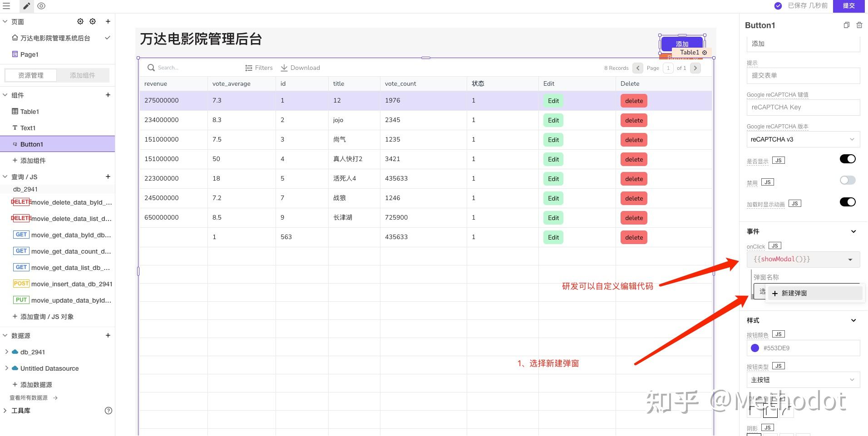Screen dimensions: 868x436
Task: Click Edit in the 长津湖 row
Action: 553,218
